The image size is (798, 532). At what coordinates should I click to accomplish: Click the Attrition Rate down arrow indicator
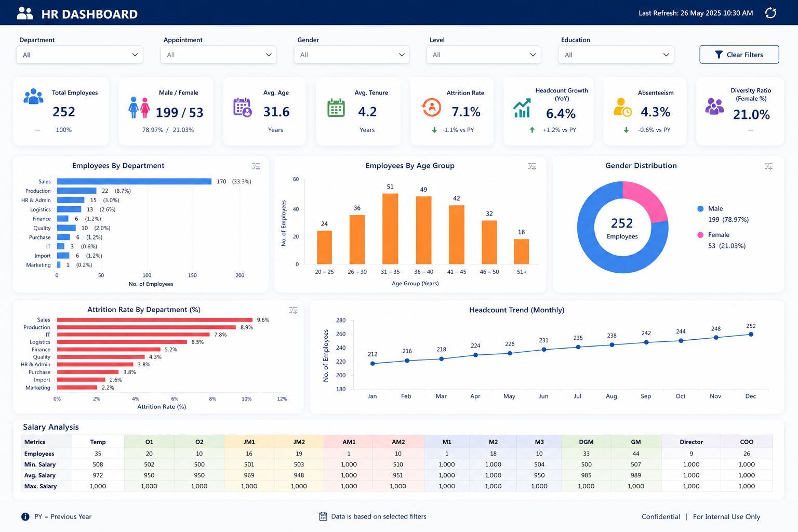(434, 130)
